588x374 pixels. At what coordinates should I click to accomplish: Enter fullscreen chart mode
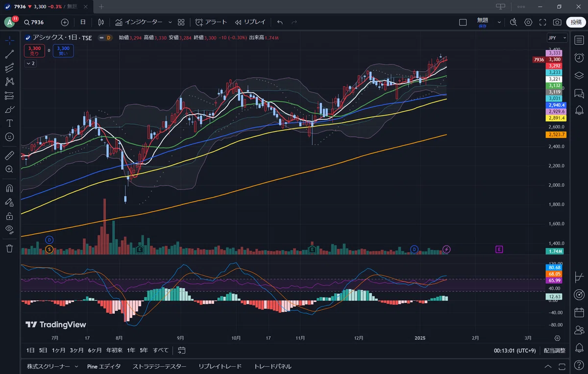(542, 22)
